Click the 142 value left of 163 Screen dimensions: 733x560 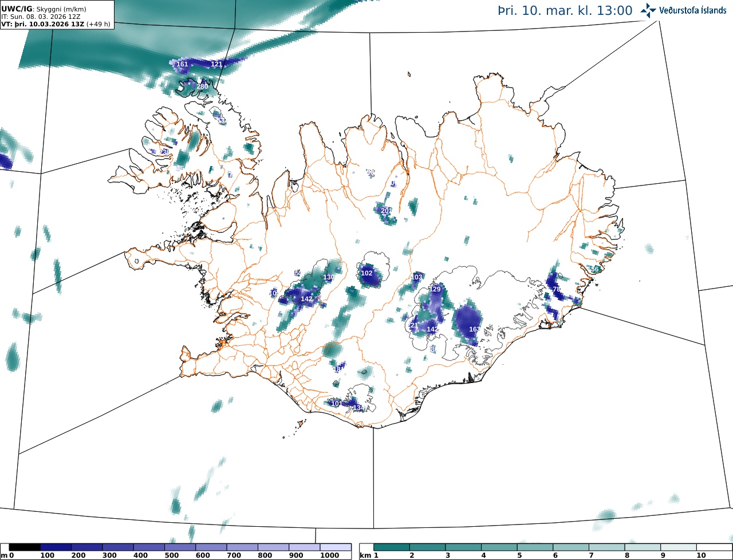[432, 329]
